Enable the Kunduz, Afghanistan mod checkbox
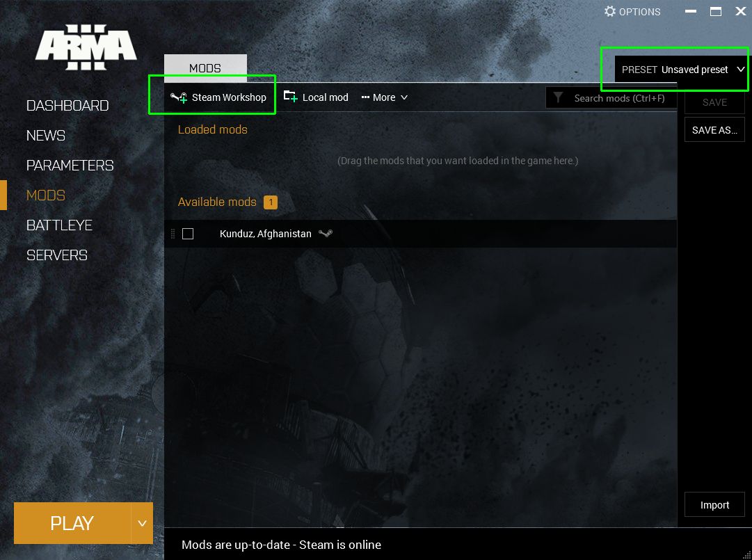The width and height of the screenshot is (752, 560). [x=188, y=234]
